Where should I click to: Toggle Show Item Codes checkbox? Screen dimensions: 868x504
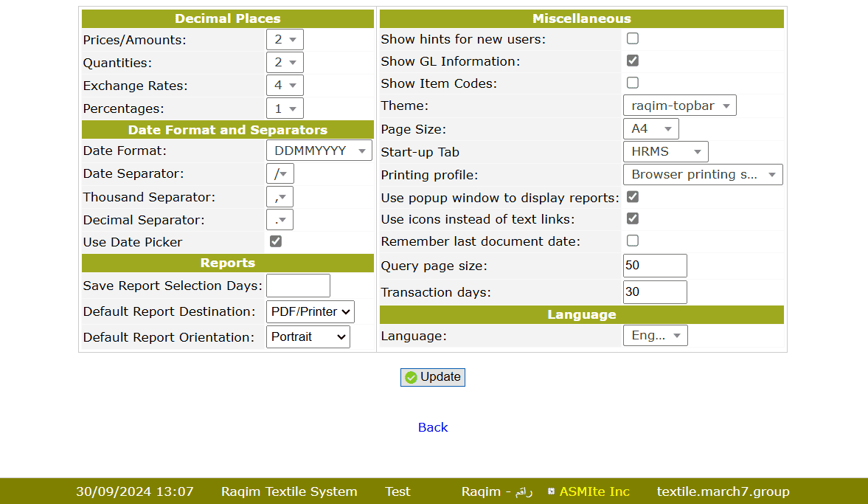pos(633,83)
